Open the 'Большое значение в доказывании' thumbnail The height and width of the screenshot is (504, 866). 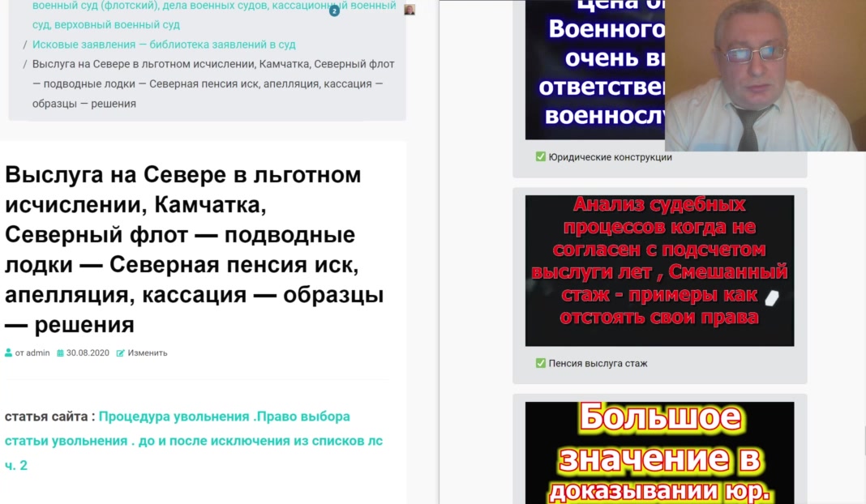(x=658, y=452)
